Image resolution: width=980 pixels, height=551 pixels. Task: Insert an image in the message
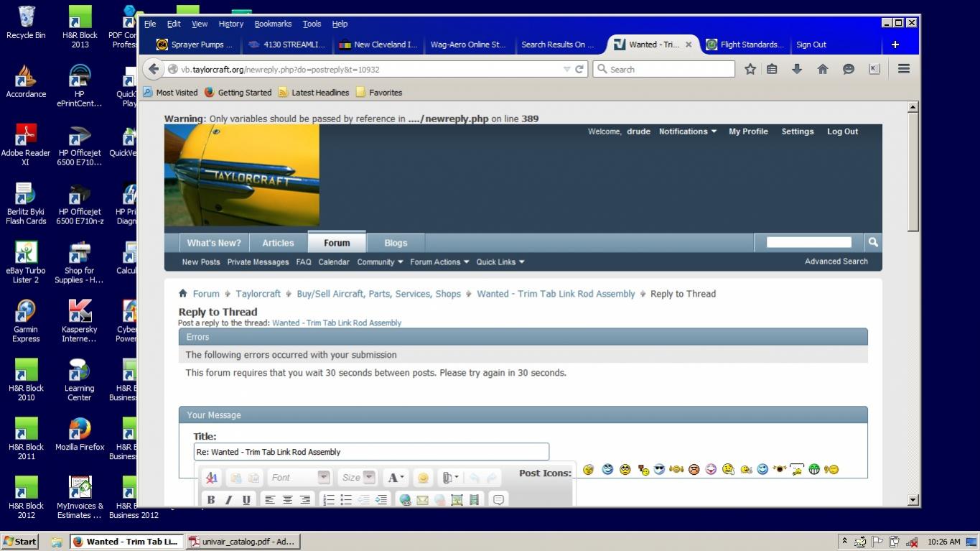click(x=457, y=499)
